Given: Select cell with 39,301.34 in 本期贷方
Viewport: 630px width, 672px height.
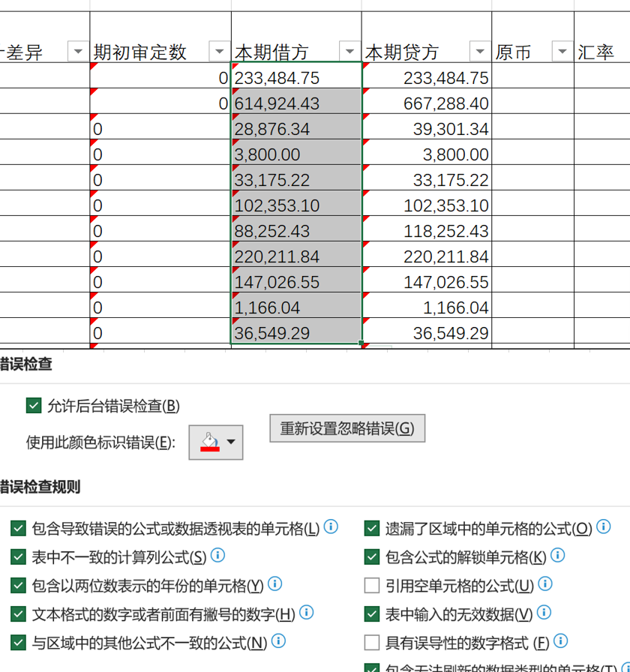Looking at the screenshot, I should pos(427,127).
